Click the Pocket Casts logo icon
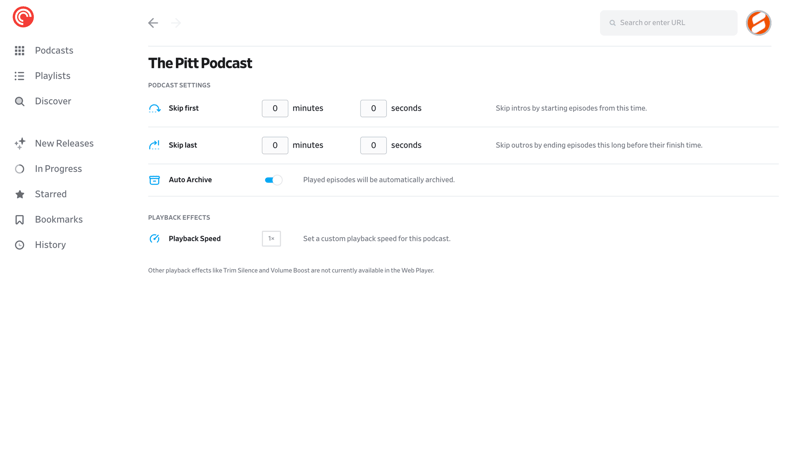 tap(23, 17)
